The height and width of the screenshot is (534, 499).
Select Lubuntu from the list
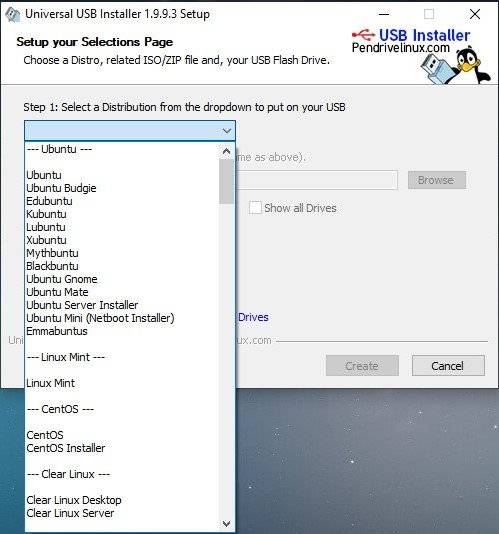point(123,227)
